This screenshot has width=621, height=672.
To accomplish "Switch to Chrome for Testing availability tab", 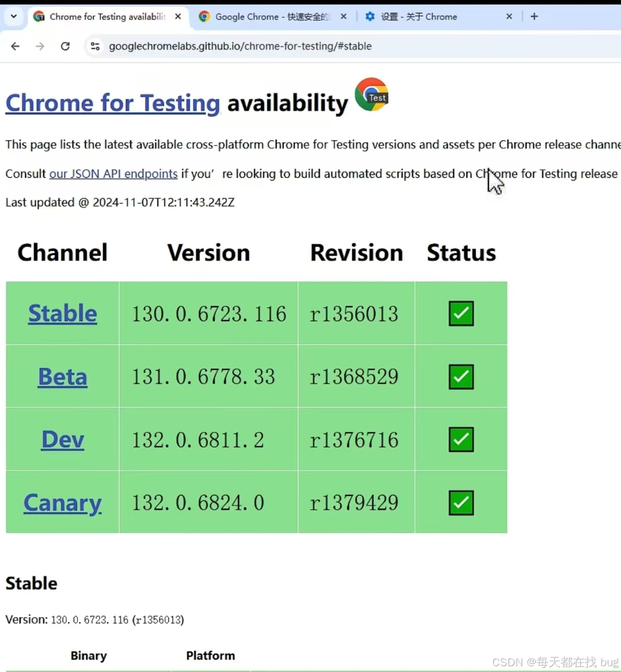I will coord(107,17).
